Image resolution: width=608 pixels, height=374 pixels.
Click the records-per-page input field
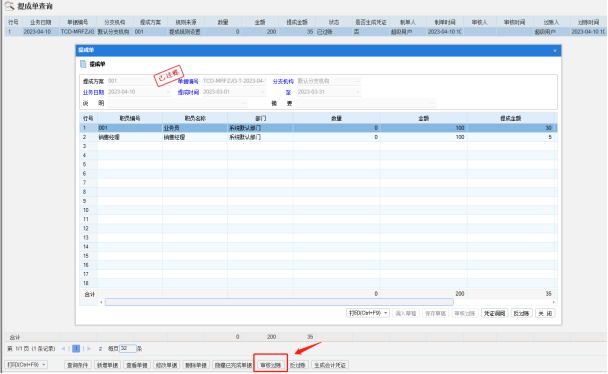coord(128,348)
